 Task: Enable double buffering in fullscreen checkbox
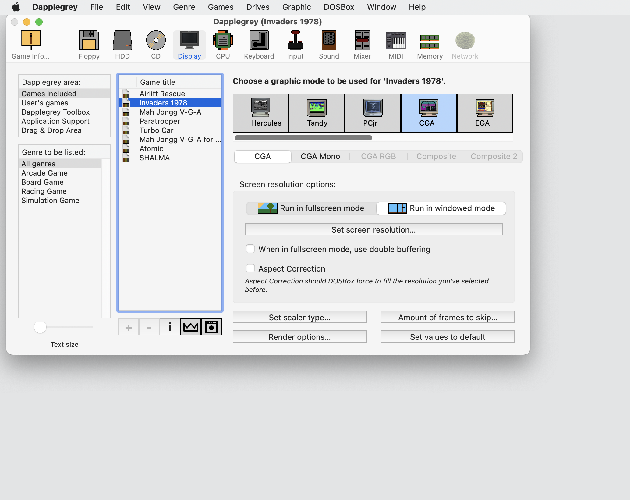250,249
